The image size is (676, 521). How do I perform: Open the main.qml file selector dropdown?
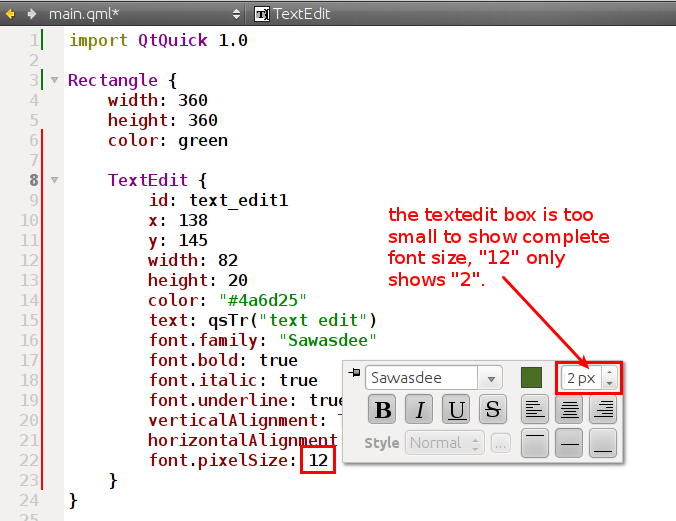[236, 14]
